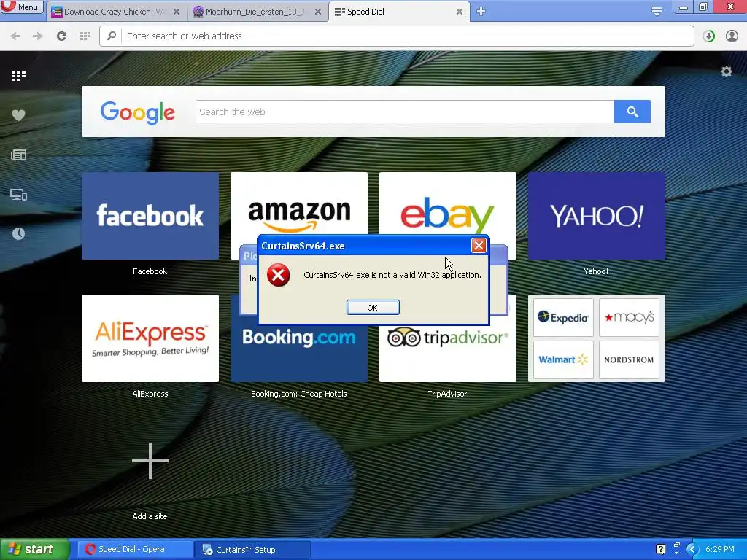
Task: Open the TripAdvisor speed dial tile
Action: pos(447,354)
